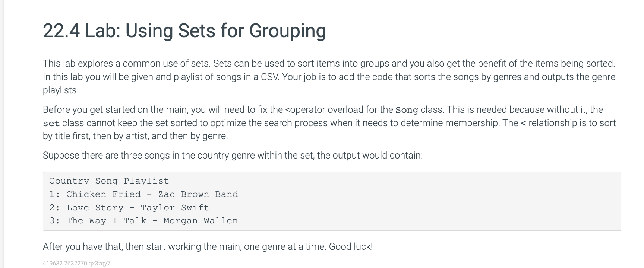This screenshot has width=644, height=268.
Task: Click the bold "<" before "relationship"
Action: coord(523,123)
